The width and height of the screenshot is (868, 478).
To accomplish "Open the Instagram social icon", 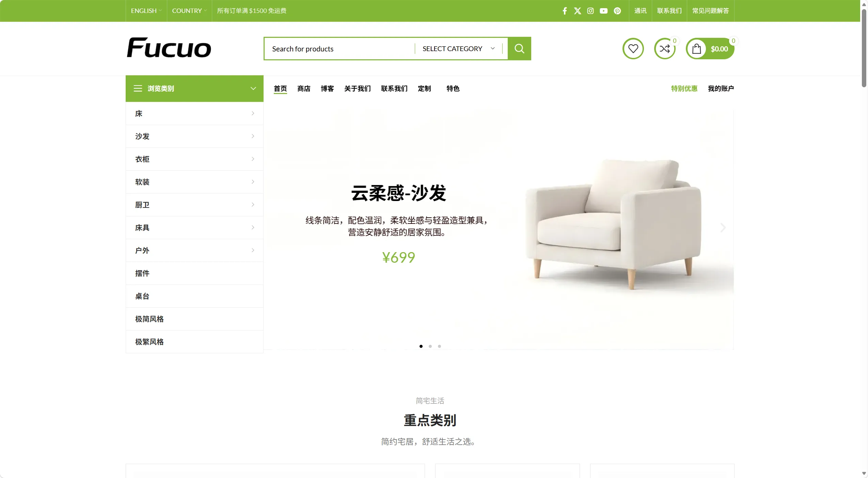I will click(590, 11).
